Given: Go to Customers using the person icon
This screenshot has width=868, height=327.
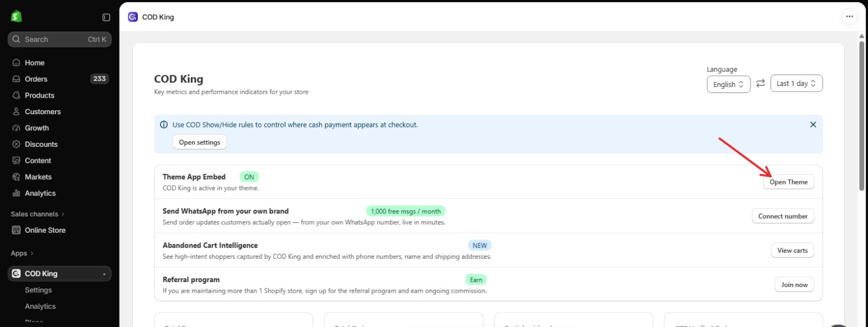Looking at the screenshot, I should (16, 111).
